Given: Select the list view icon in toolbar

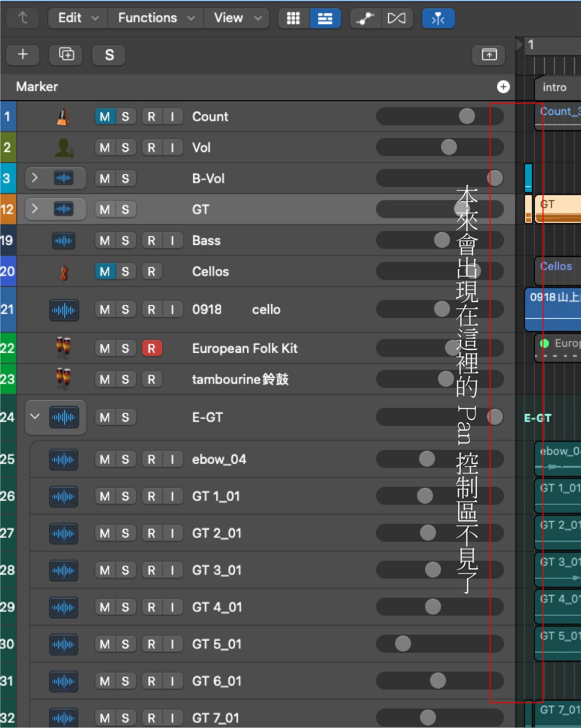Looking at the screenshot, I should click(x=325, y=18).
